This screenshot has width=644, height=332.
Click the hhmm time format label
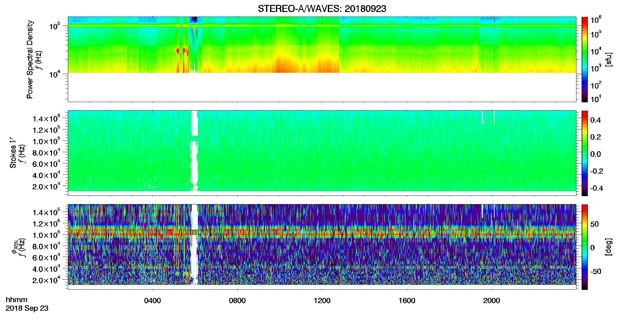pos(17,300)
